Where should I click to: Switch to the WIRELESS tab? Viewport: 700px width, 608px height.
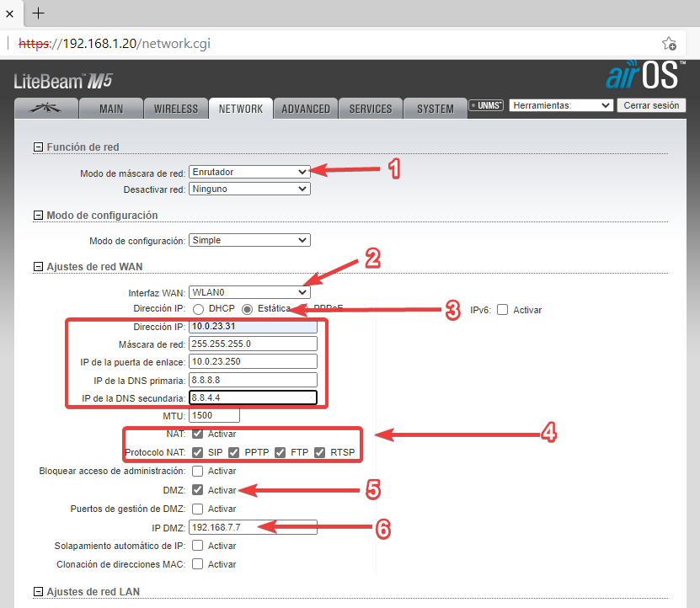(x=176, y=109)
